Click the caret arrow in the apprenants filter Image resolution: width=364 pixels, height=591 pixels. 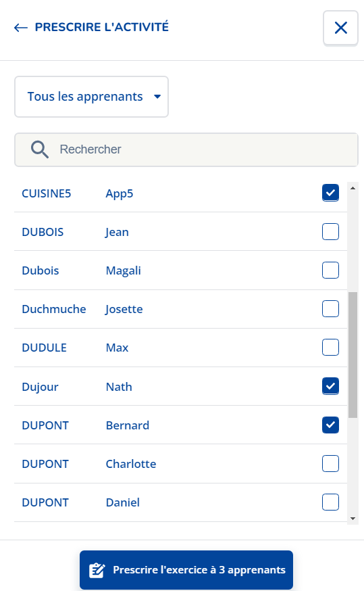point(157,97)
